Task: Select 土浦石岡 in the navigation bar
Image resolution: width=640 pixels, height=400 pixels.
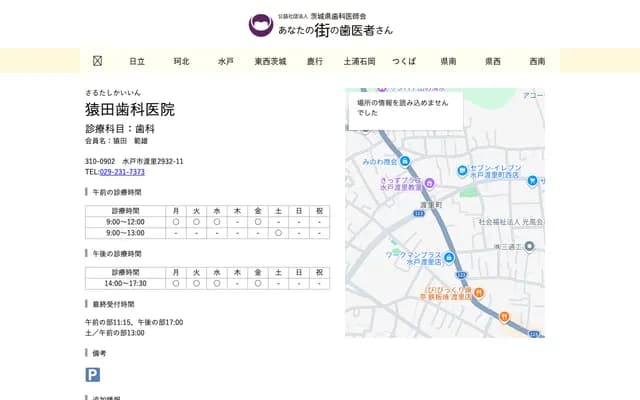Action: (x=360, y=61)
